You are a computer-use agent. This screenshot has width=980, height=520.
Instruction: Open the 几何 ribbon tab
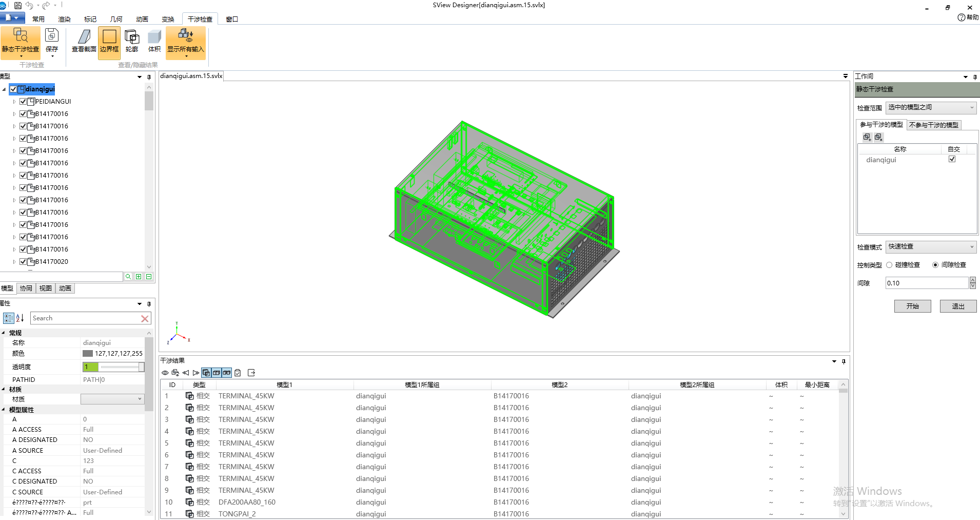pos(116,19)
